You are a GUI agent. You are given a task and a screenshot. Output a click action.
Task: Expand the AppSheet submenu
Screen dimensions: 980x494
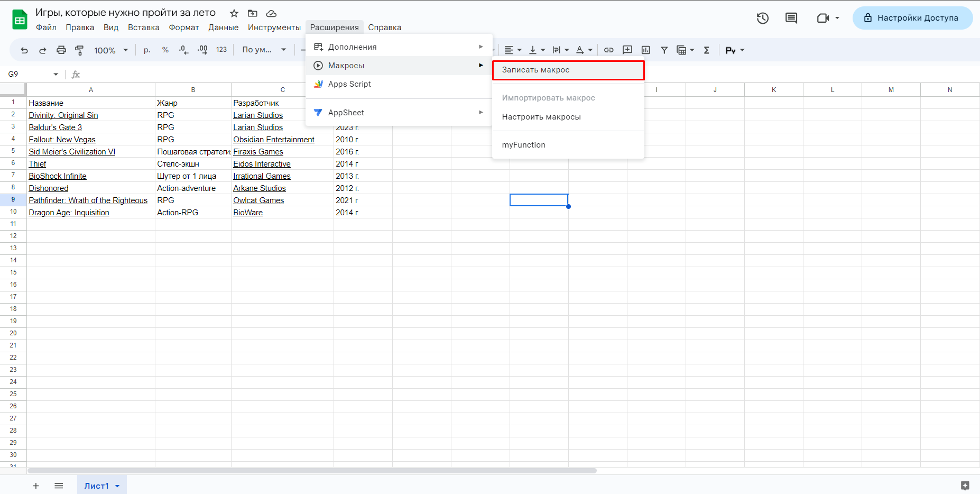click(399, 113)
